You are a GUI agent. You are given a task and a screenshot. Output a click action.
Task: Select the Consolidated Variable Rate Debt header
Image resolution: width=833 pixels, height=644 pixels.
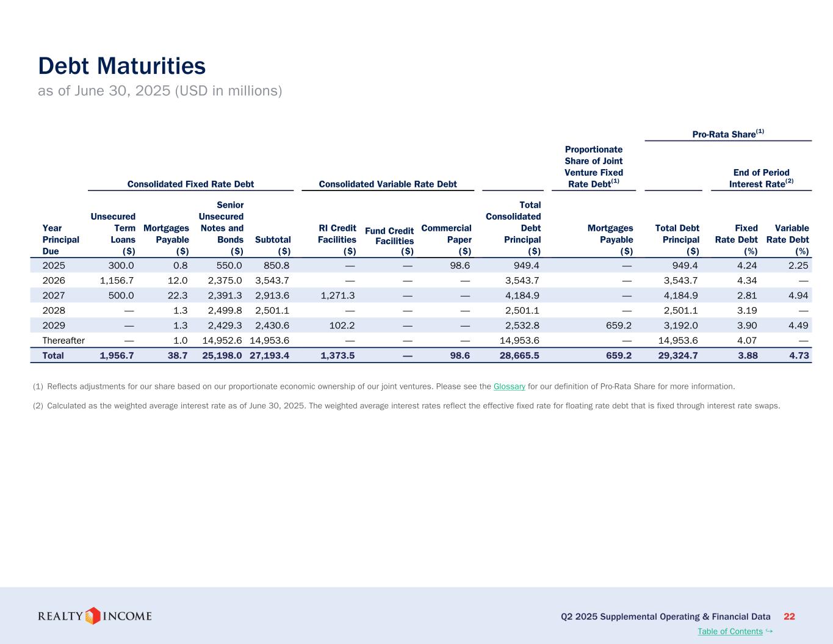pyautogui.click(x=388, y=184)
